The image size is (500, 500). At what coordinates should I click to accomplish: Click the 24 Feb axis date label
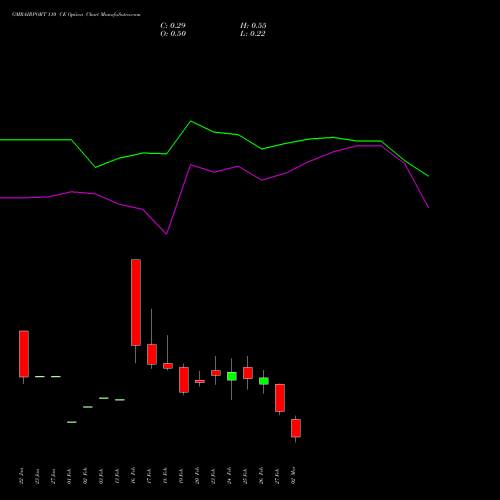click(x=230, y=476)
